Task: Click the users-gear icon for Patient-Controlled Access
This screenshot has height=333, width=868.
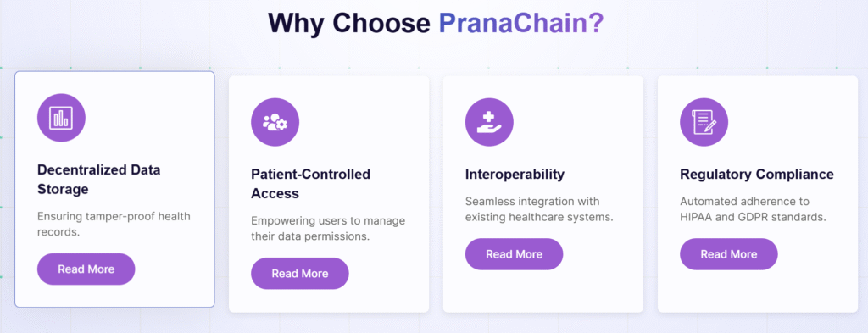Action: [x=275, y=122]
